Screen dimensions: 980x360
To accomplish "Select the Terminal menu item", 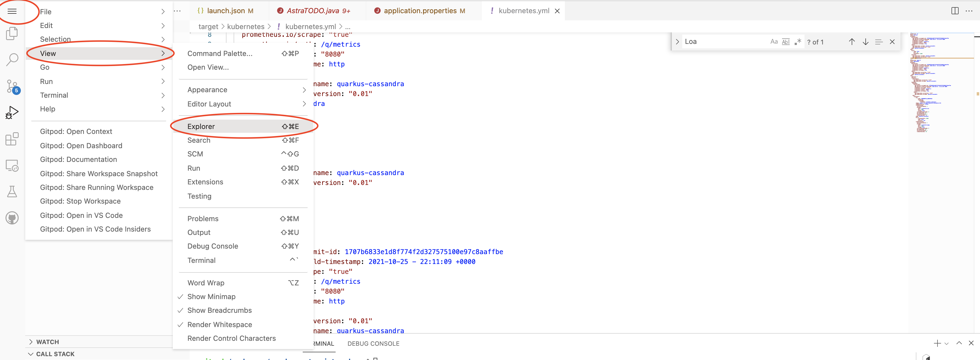I will tap(201, 260).
